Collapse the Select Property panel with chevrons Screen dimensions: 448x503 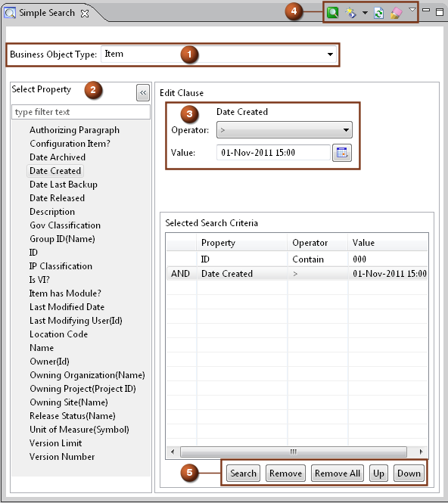[143, 93]
